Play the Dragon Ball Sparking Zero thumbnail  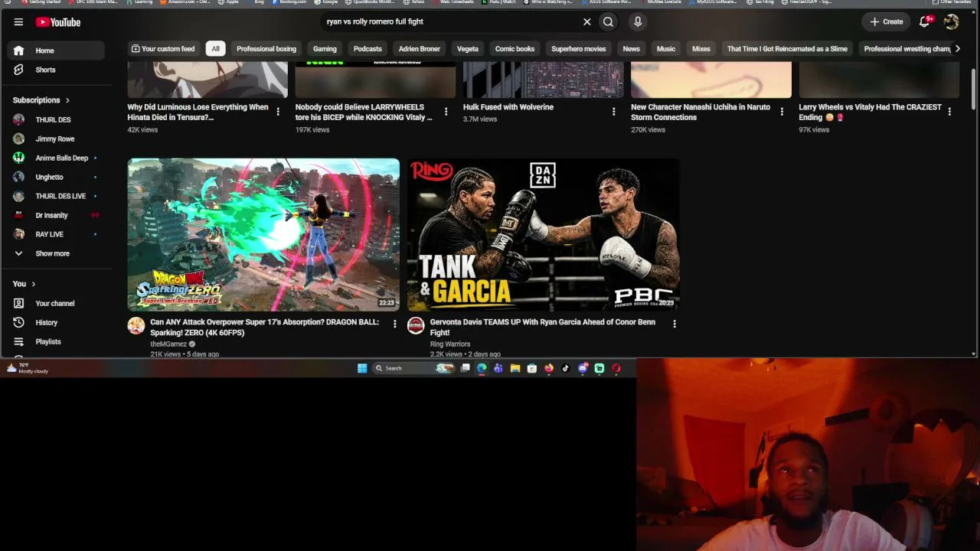point(263,234)
